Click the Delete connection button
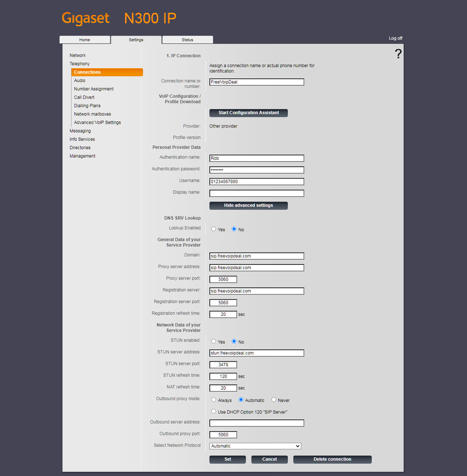467x476 pixels. [332, 459]
